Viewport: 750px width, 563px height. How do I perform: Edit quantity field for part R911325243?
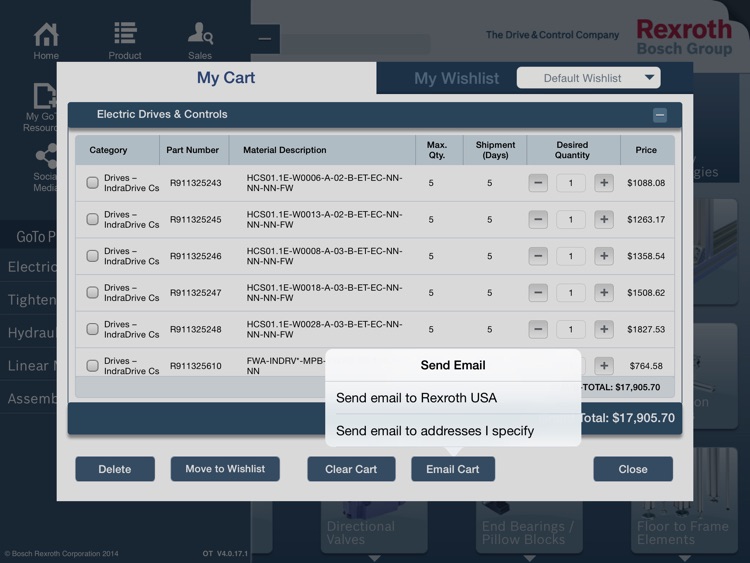571,183
